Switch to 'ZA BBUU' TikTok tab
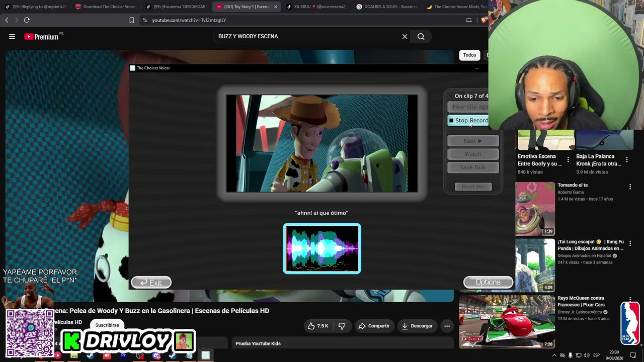The height and width of the screenshot is (362, 644). tap(317, 7)
